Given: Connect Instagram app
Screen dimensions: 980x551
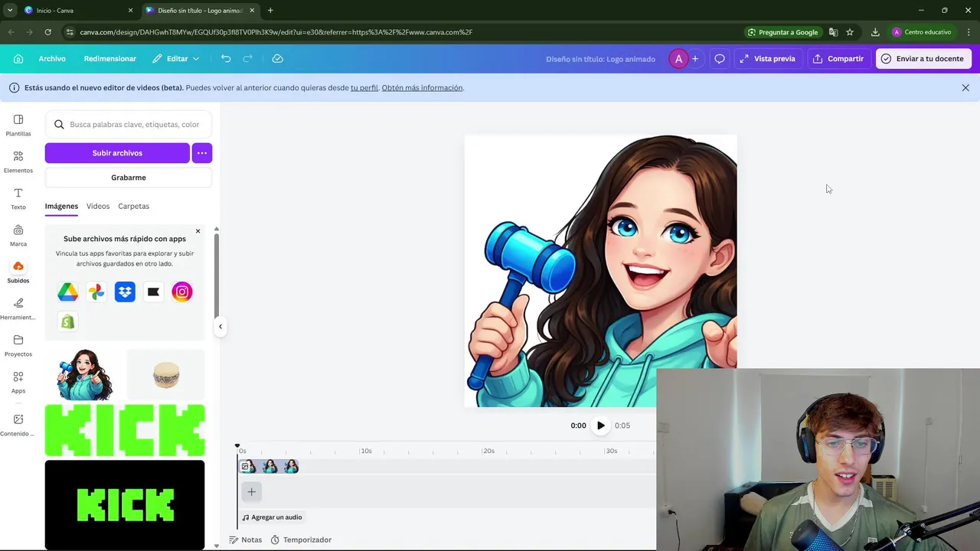Looking at the screenshot, I should coord(182,292).
